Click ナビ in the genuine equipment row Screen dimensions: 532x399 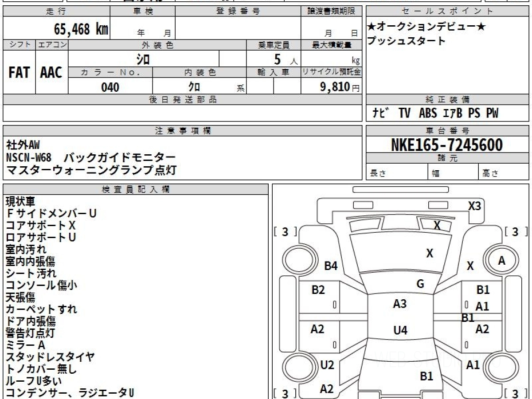pos(381,113)
